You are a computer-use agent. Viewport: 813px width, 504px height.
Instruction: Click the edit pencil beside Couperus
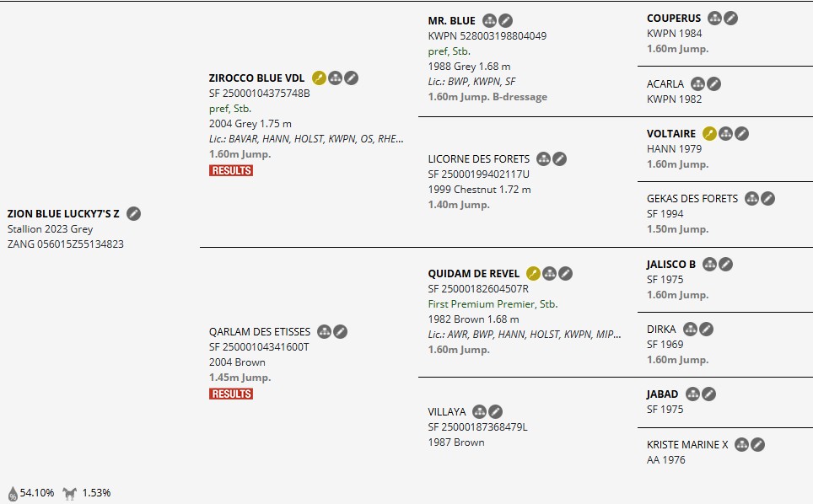pos(730,19)
